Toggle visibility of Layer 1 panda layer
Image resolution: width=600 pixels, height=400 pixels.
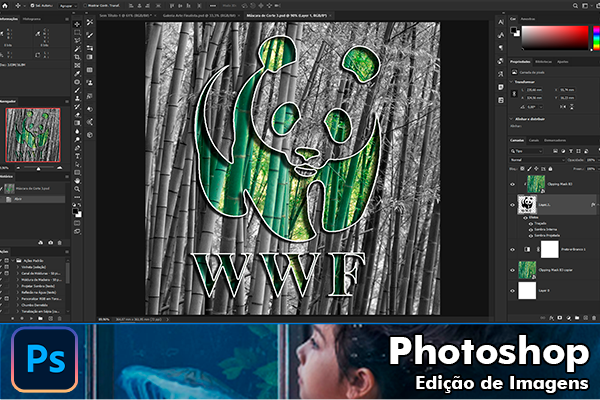[512, 205]
